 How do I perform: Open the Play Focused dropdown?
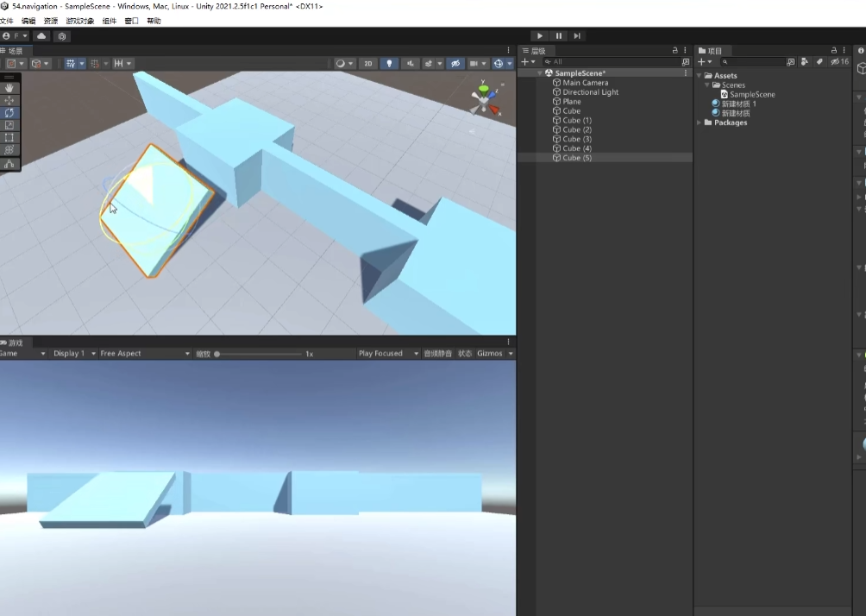pyautogui.click(x=387, y=354)
